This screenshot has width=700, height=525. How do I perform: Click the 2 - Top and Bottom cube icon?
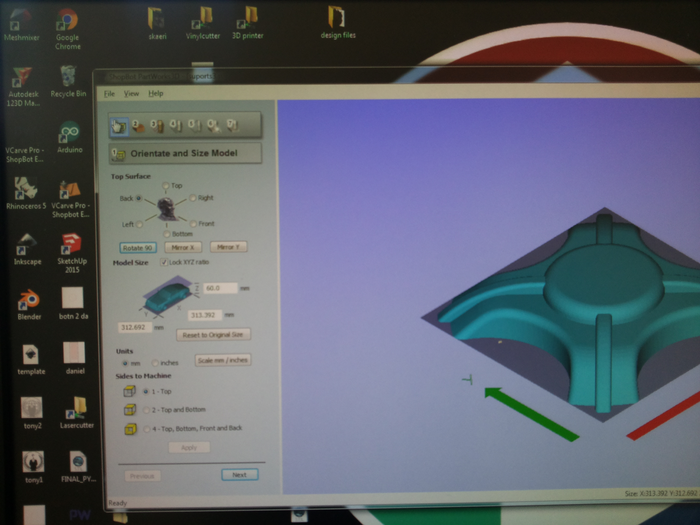click(130, 409)
